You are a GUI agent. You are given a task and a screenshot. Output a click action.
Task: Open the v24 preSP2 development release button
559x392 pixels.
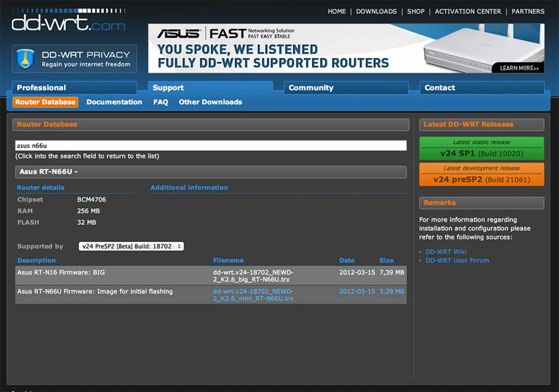point(481,174)
